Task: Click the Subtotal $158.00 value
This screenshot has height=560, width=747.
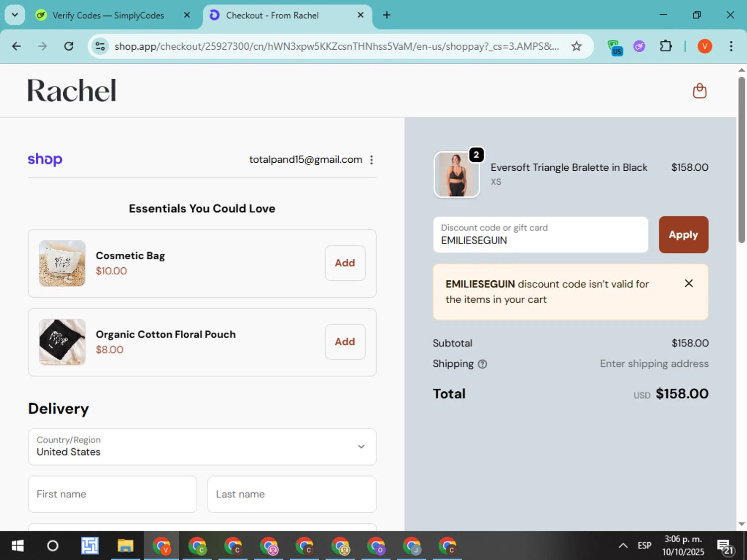Action: pyautogui.click(x=690, y=343)
